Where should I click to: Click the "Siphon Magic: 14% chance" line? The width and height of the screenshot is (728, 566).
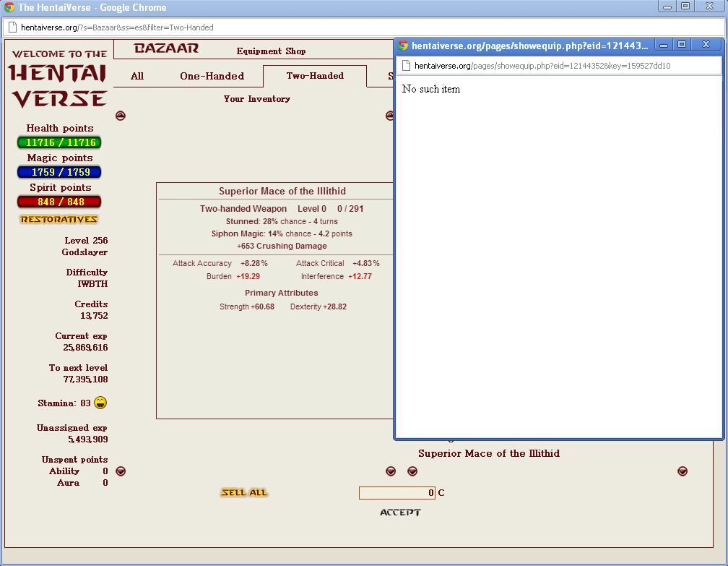click(x=282, y=233)
